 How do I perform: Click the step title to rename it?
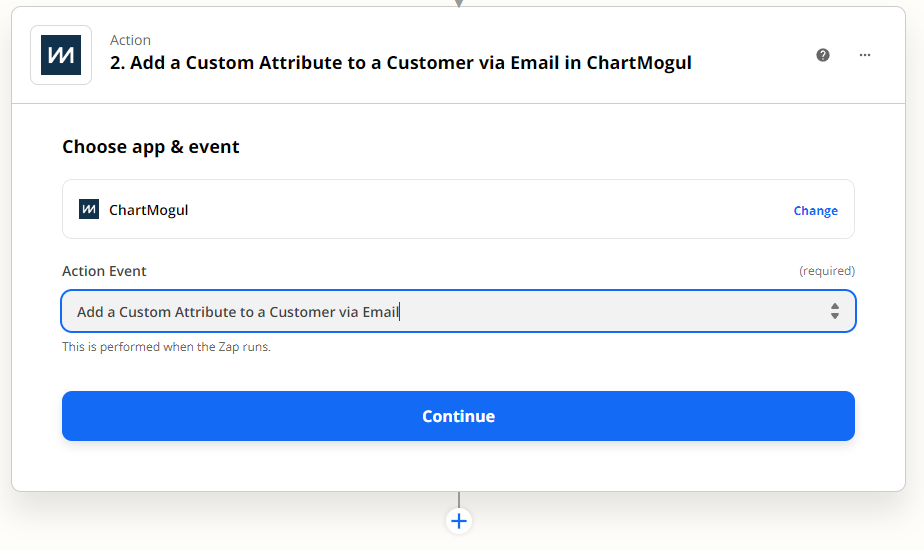pos(401,62)
